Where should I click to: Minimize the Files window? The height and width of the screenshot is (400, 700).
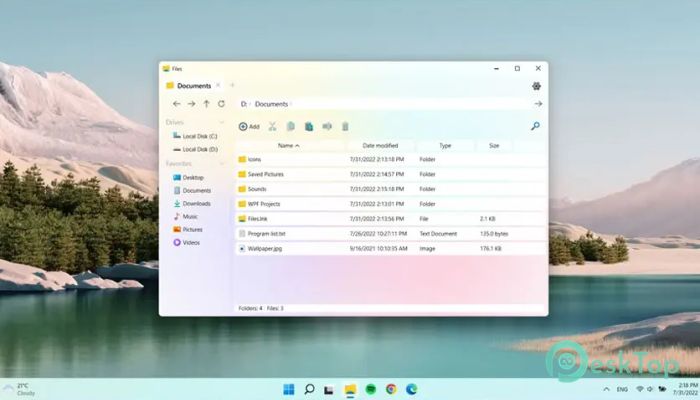[496, 68]
